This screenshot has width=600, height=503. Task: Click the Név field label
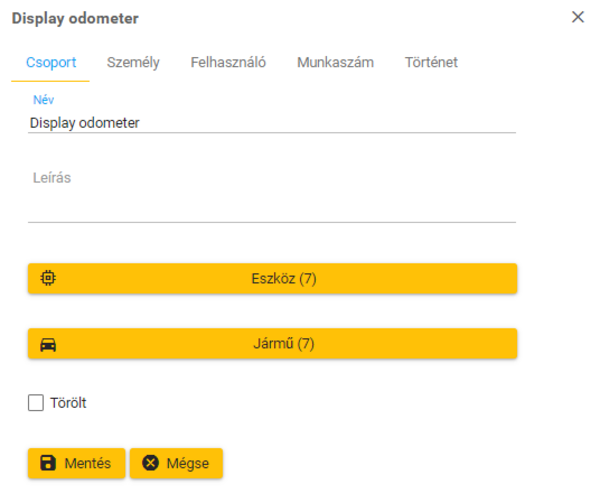coord(43,99)
